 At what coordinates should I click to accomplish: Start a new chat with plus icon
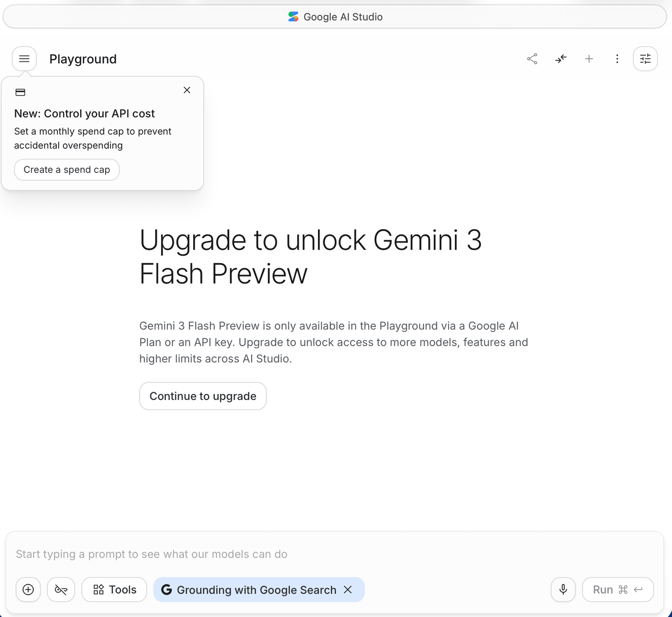click(589, 59)
